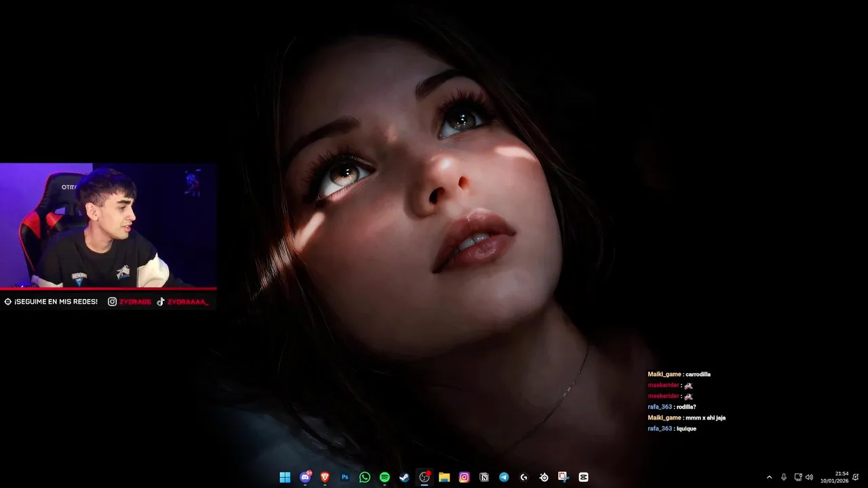Viewport: 868px width, 488px height.
Task: Click the '¡SEGUIME EN MIS REDES!' text
Action: pos(56,302)
